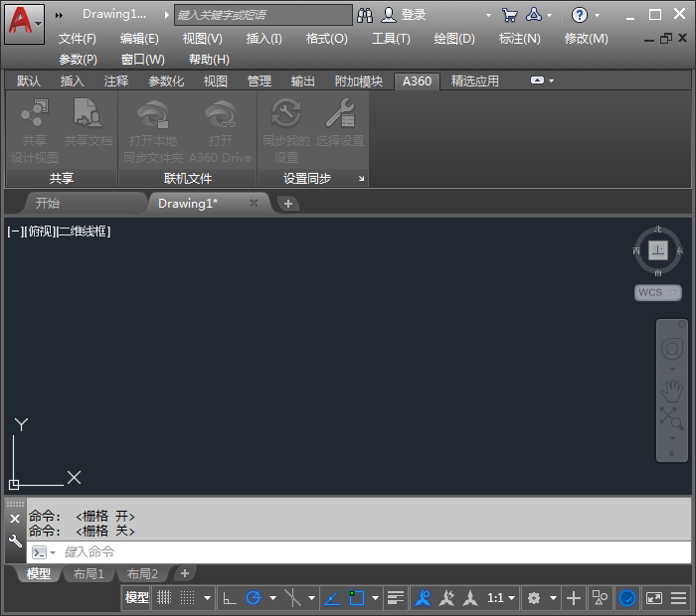Open the AutoCAD application menu button
The width and height of the screenshot is (696, 616).
pos(25,24)
